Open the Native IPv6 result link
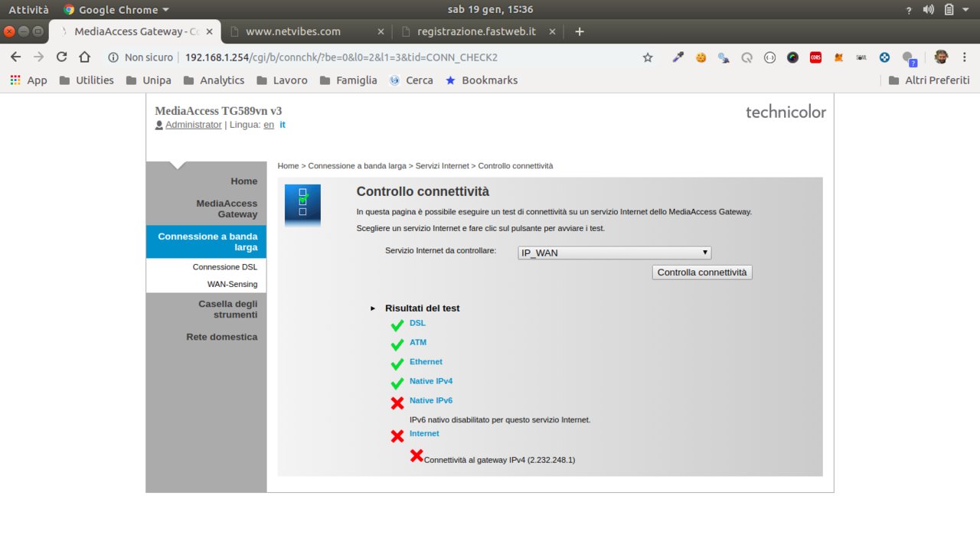The height and width of the screenshot is (551, 980). tap(430, 400)
